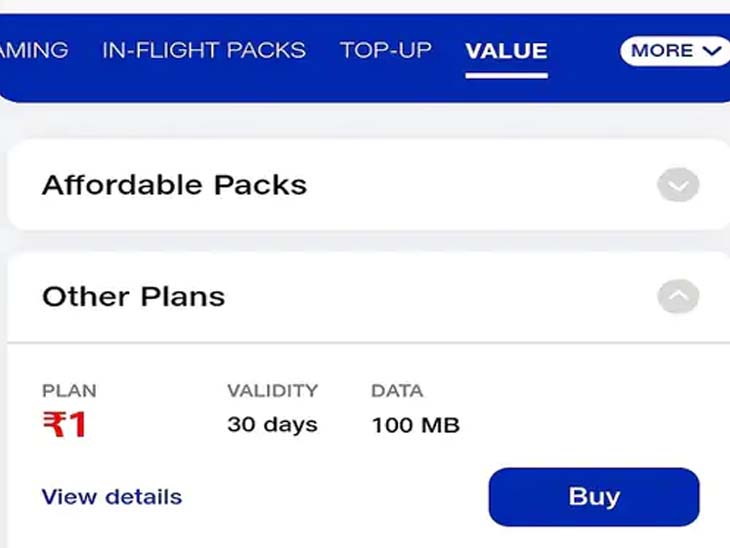
Task: Click the DATA column label
Action: tap(397, 391)
